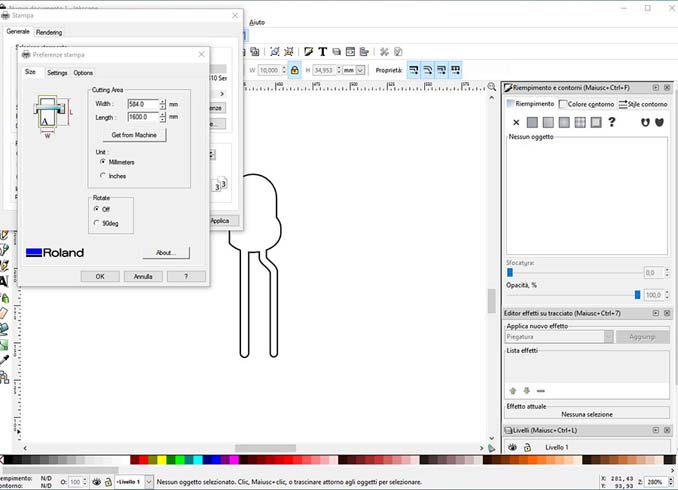Select the Text tool in toolbox
Image resolution: width=678 pixels, height=490 pixels.
[x=4, y=282]
